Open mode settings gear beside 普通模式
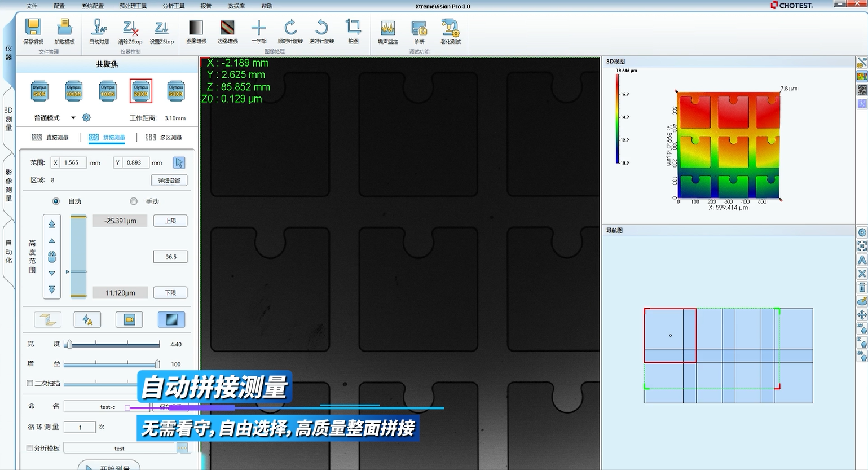868x470 pixels. pos(86,117)
